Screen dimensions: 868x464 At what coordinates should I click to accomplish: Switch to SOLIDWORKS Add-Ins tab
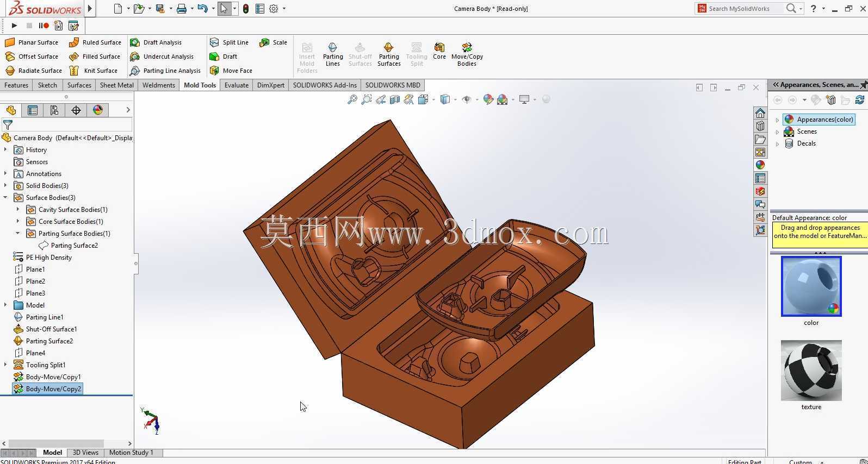[x=325, y=85]
